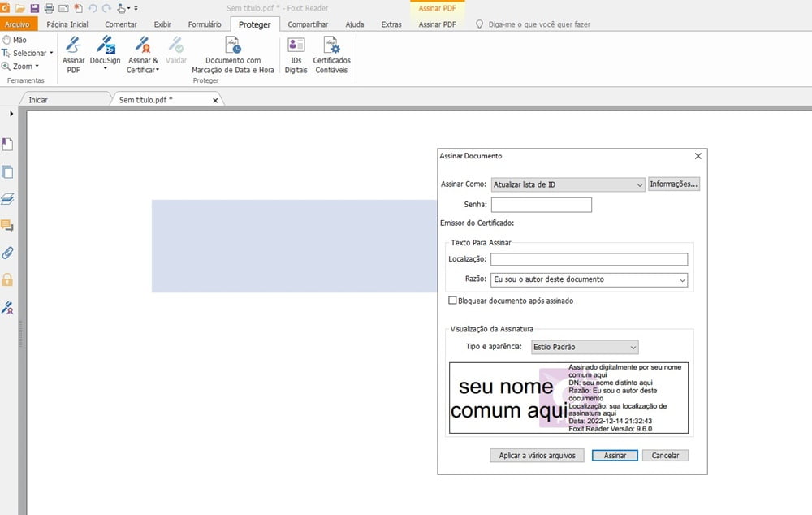Open the layers panel in sidebar
This screenshot has width=812, height=515.
[x=7, y=198]
